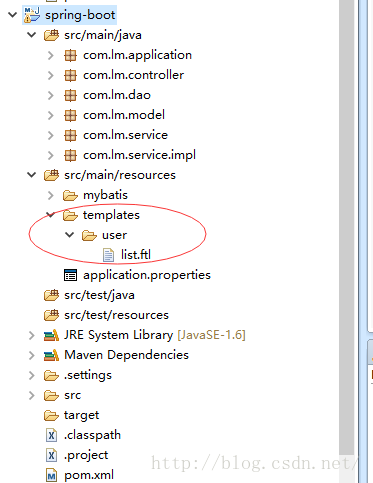The width and height of the screenshot is (373, 483).
Task: Select the com.lm.service package name
Action: point(125,135)
